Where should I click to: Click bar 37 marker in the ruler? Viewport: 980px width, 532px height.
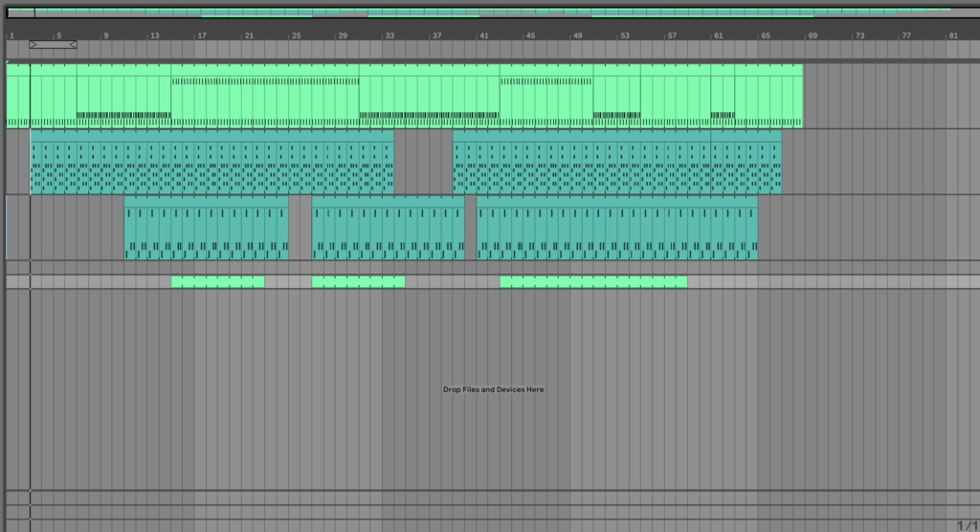pos(435,35)
